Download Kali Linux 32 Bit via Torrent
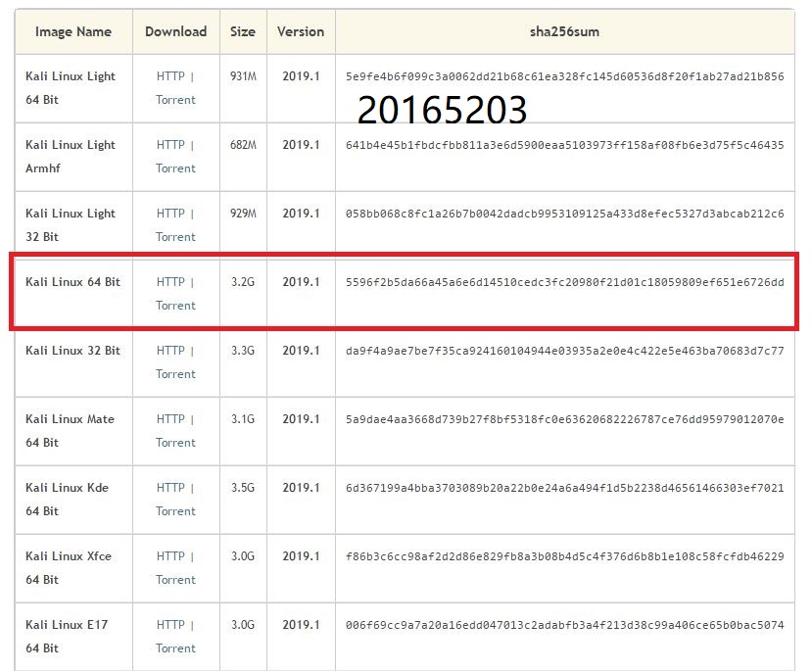812x671 pixels. pos(175,374)
